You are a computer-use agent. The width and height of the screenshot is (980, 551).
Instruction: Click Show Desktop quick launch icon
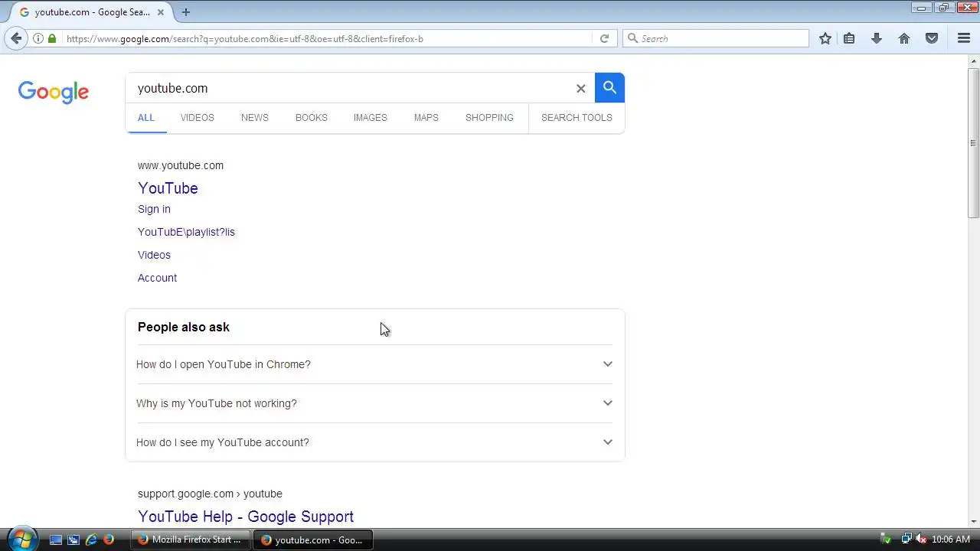(56, 540)
